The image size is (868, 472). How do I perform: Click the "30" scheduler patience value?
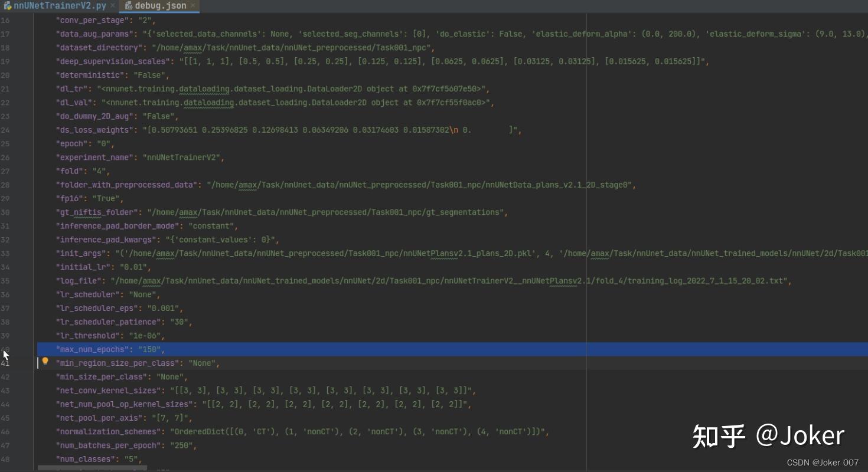[180, 322]
